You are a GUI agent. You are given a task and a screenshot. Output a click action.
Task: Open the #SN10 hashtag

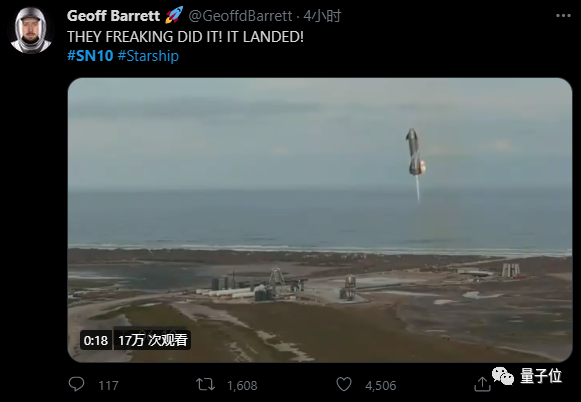coord(90,56)
